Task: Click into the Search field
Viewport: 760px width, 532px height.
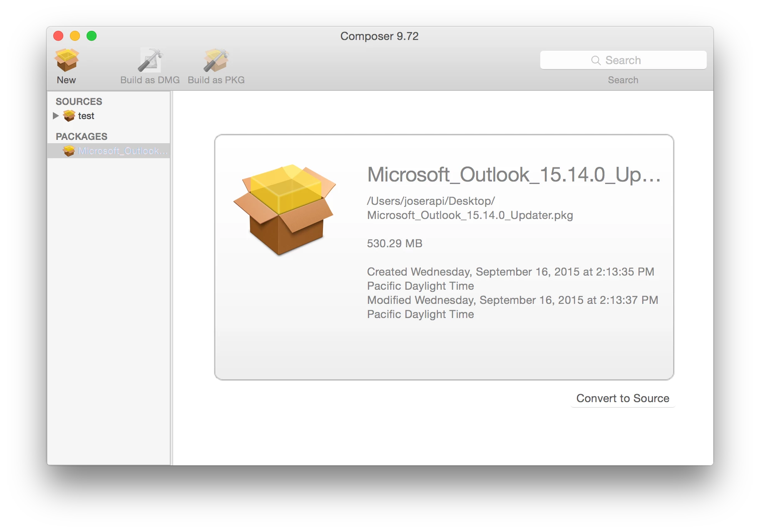Action: pos(623,60)
